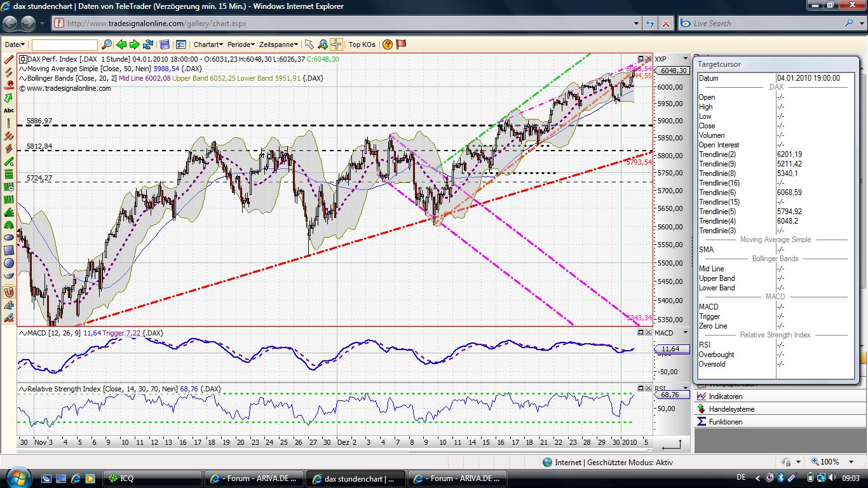The image size is (868, 488).
Task: Select the Abc text annotation tool
Action: (x=9, y=111)
